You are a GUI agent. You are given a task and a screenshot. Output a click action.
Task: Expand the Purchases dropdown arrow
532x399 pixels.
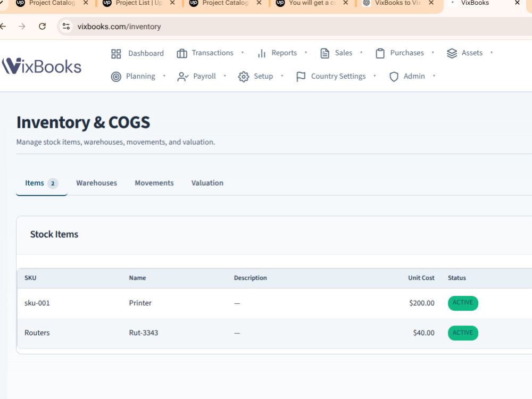pos(433,53)
